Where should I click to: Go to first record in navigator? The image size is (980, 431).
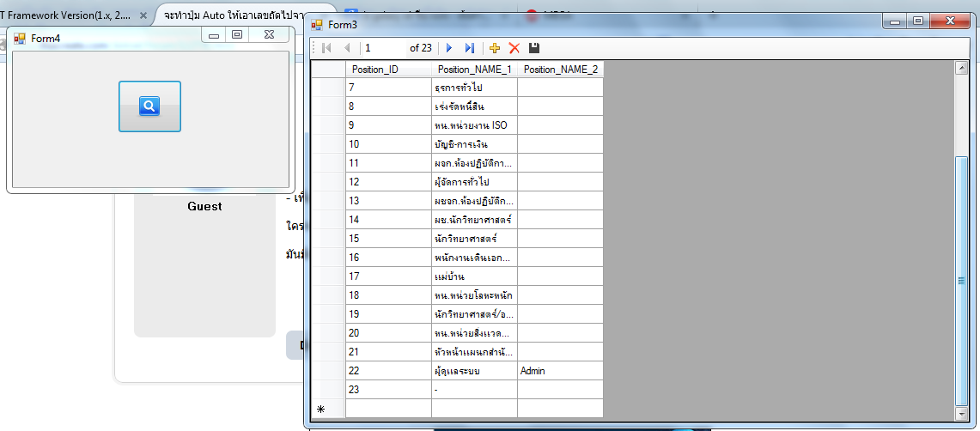pyautogui.click(x=326, y=48)
